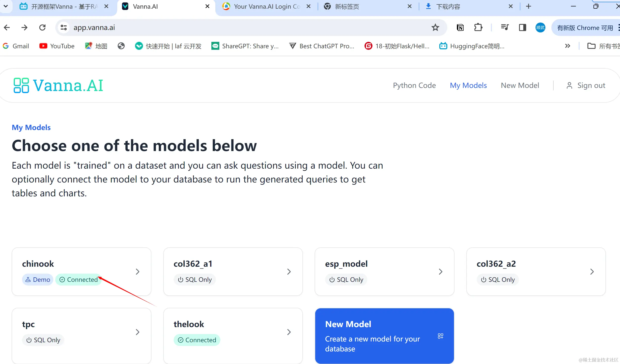Click the New Model blue card

pos(384,336)
